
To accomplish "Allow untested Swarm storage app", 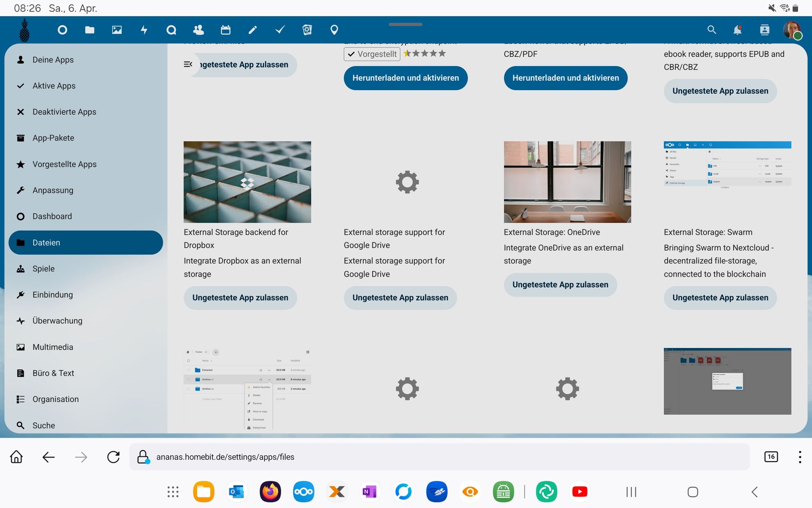I will pyautogui.click(x=720, y=298).
